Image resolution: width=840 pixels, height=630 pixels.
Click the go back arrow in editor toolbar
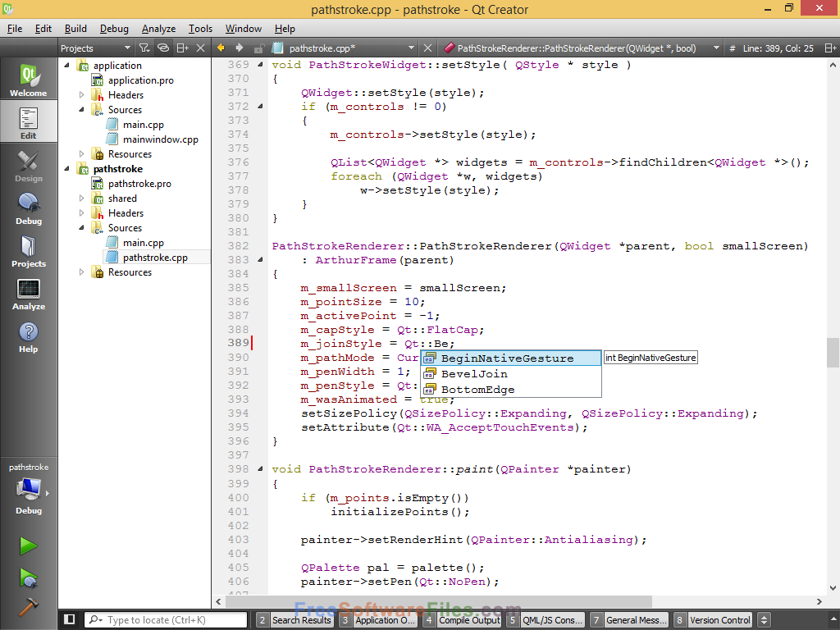click(x=221, y=48)
